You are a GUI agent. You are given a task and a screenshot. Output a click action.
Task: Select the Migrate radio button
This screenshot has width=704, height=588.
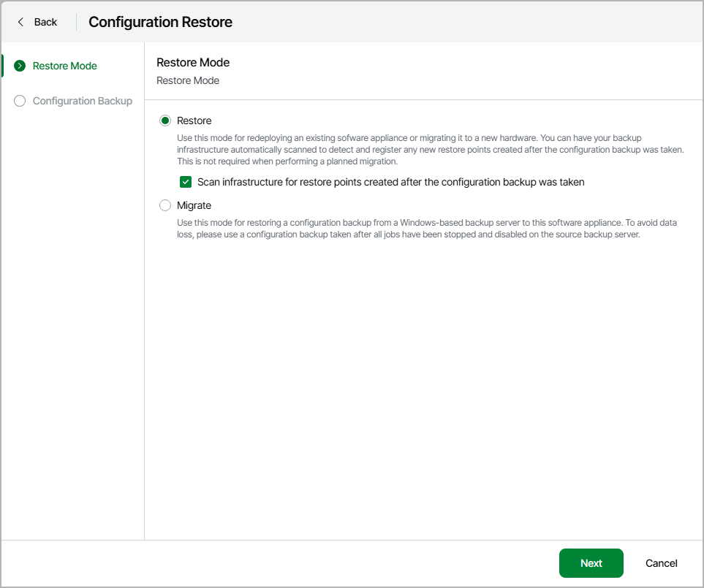165,205
